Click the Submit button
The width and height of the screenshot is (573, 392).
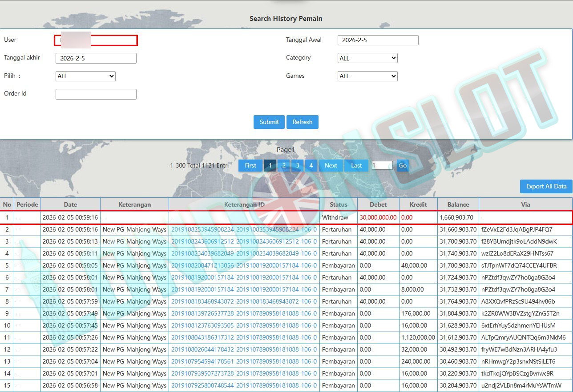pos(269,122)
